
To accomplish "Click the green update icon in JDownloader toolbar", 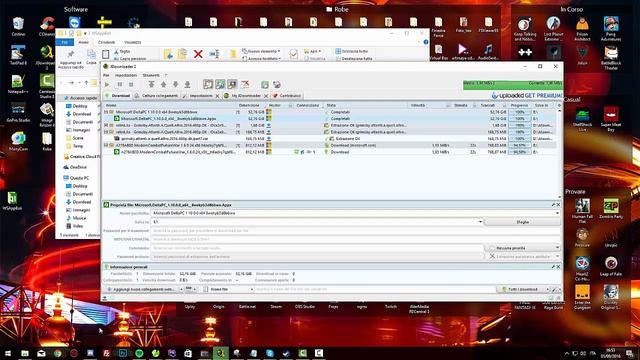I will (x=265, y=84).
